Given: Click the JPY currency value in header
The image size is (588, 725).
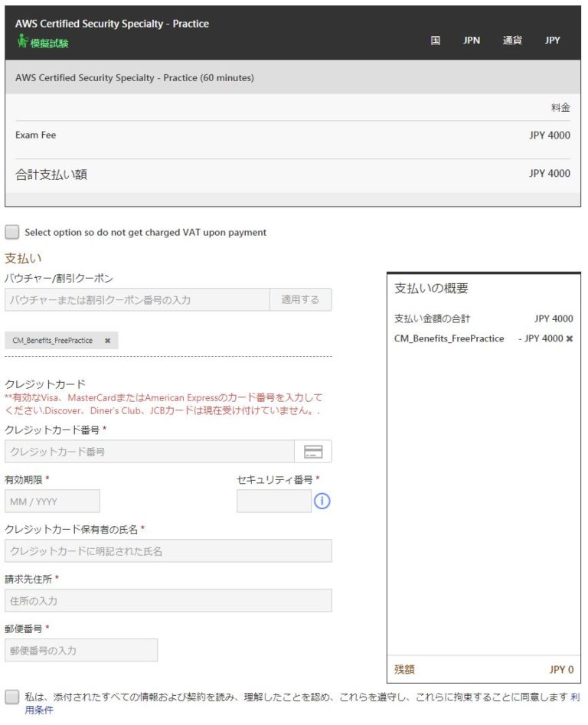Looking at the screenshot, I should tap(552, 41).
